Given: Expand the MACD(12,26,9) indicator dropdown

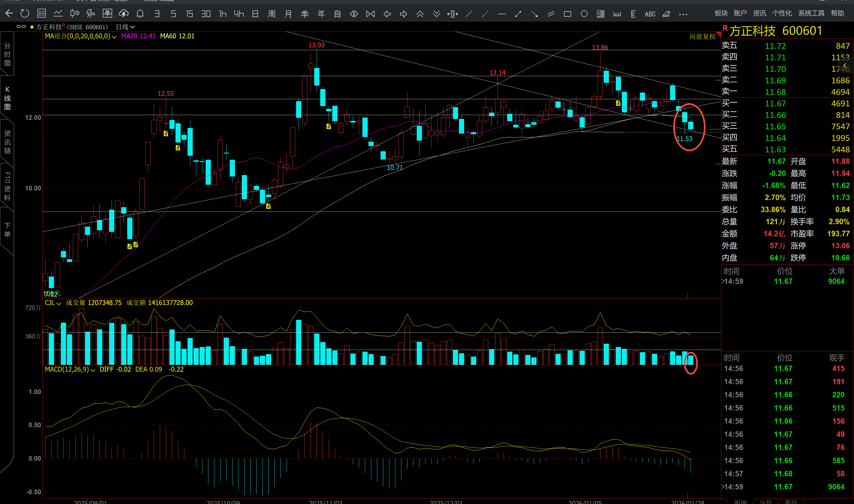Looking at the screenshot, I should tap(93, 370).
